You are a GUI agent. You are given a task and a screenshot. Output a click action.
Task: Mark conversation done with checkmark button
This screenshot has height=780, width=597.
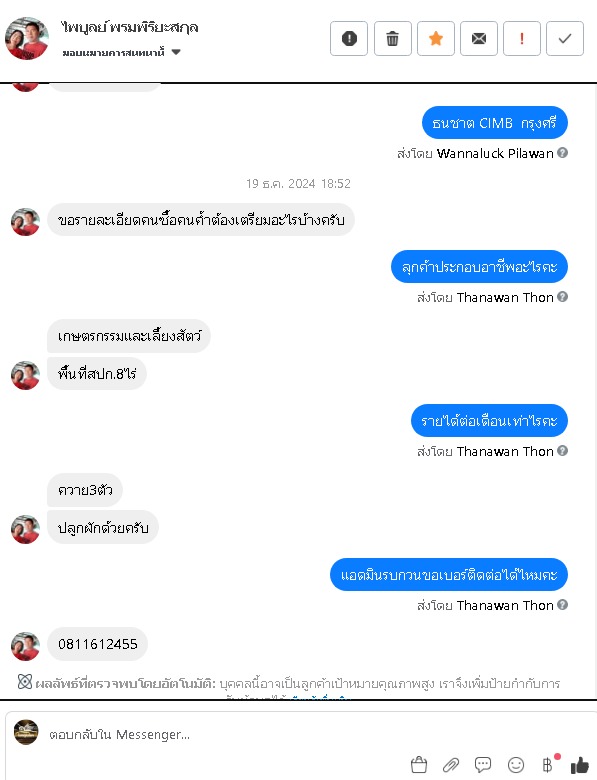tap(565, 38)
